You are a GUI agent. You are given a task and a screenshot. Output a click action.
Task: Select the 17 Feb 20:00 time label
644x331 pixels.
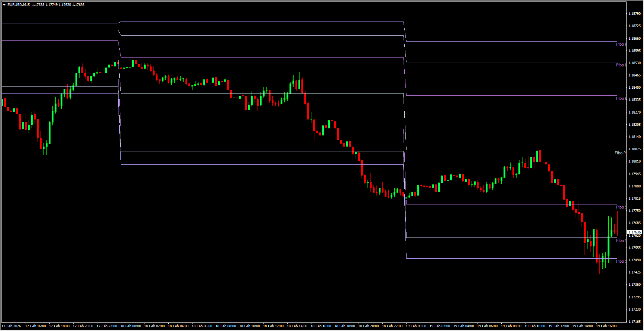pyautogui.click(x=83, y=326)
